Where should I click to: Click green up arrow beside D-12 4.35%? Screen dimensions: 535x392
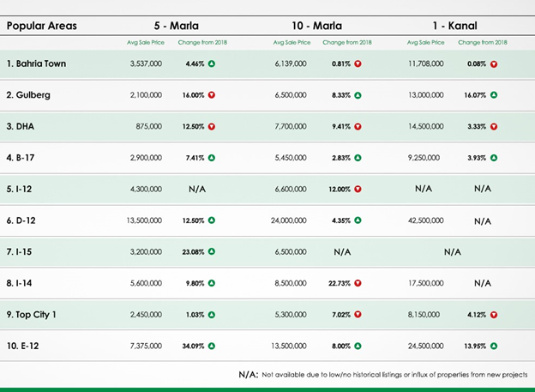[x=358, y=220]
